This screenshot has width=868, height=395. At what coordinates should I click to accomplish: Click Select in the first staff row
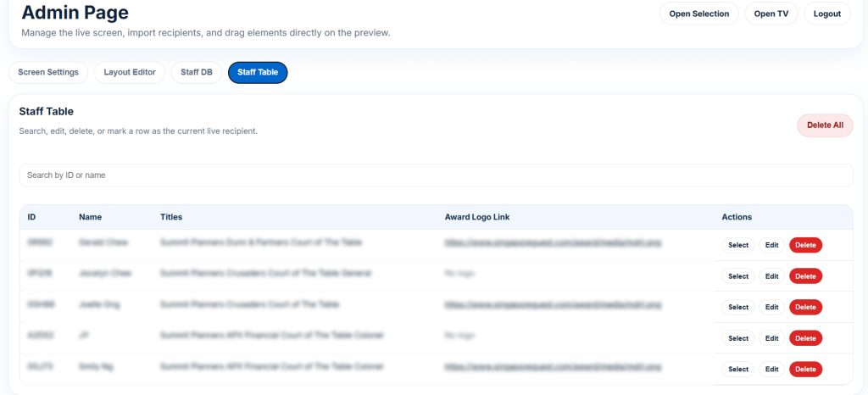738,245
